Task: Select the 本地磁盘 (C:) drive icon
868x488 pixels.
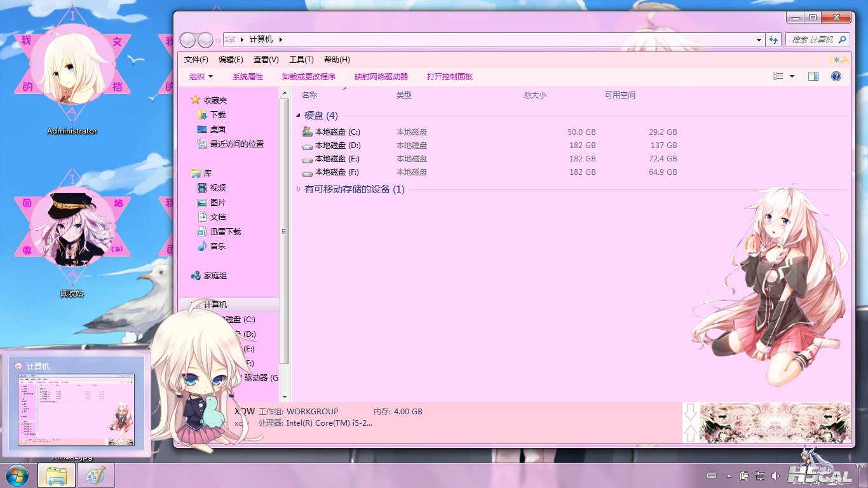Action: 308,132
